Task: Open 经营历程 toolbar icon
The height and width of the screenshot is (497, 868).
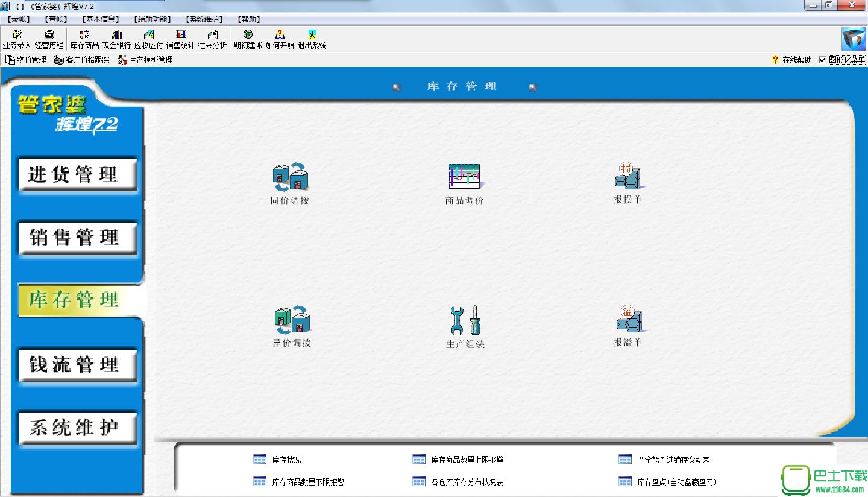Action: tap(49, 39)
